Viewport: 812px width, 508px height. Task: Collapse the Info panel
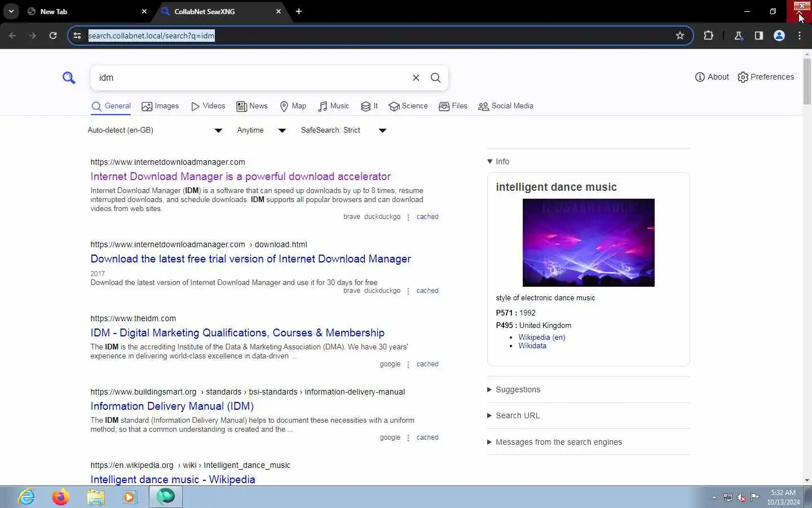pos(498,161)
